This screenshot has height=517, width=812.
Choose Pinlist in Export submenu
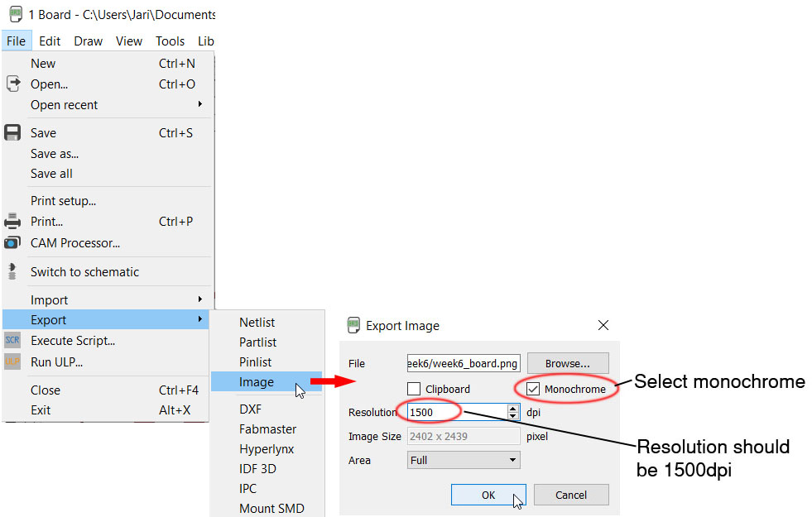pyautogui.click(x=267, y=361)
